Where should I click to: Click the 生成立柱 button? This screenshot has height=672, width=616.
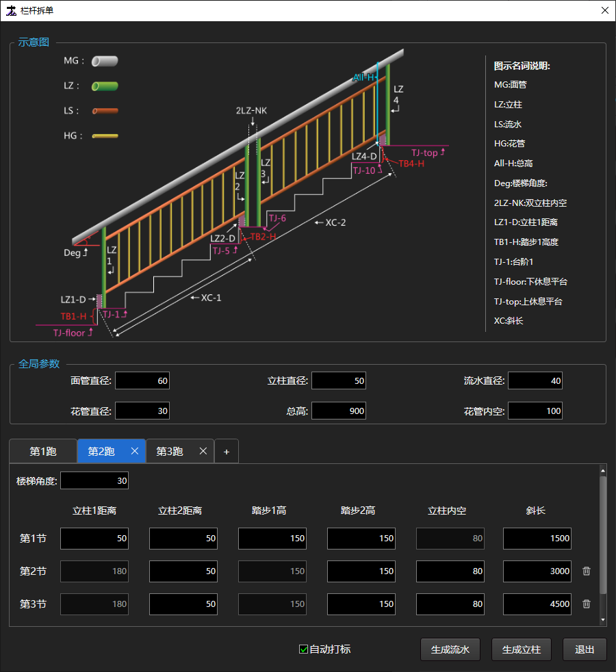(x=522, y=649)
